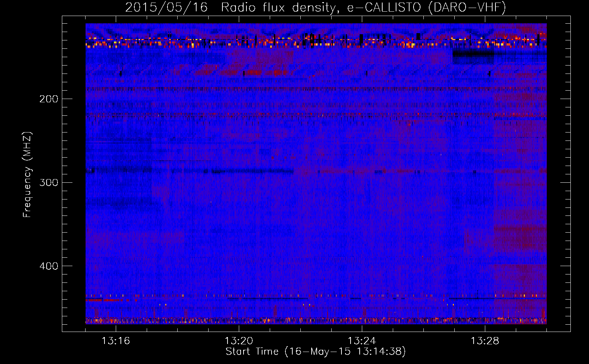Click the 'Frequency (MHZ)' axis label
Screen dimensions: 589x364
point(27,174)
